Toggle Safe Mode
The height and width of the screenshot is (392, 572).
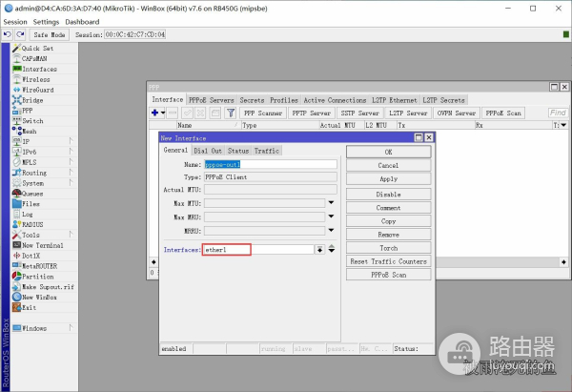click(x=50, y=34)
